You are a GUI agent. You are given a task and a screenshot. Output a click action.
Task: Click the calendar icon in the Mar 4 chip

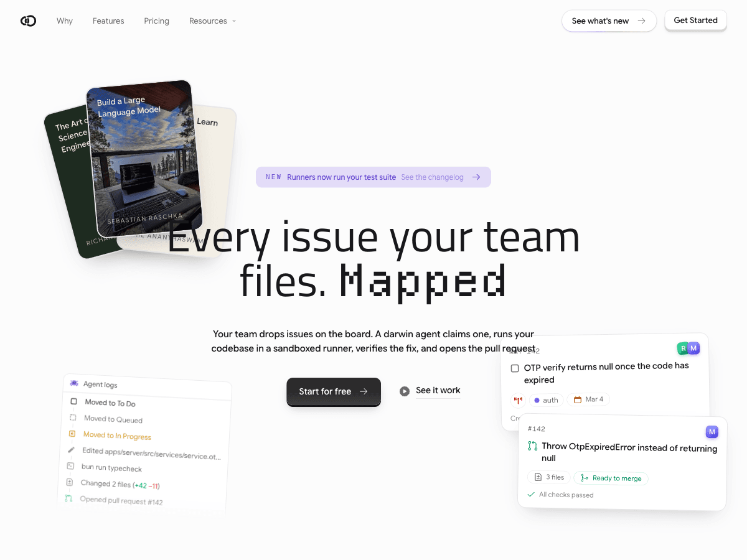tap(578, 399)
